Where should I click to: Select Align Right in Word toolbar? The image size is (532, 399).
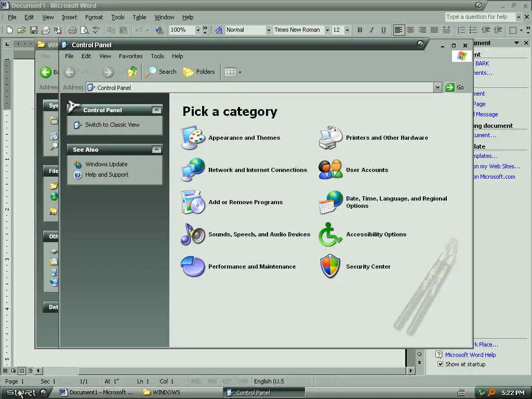422,30
